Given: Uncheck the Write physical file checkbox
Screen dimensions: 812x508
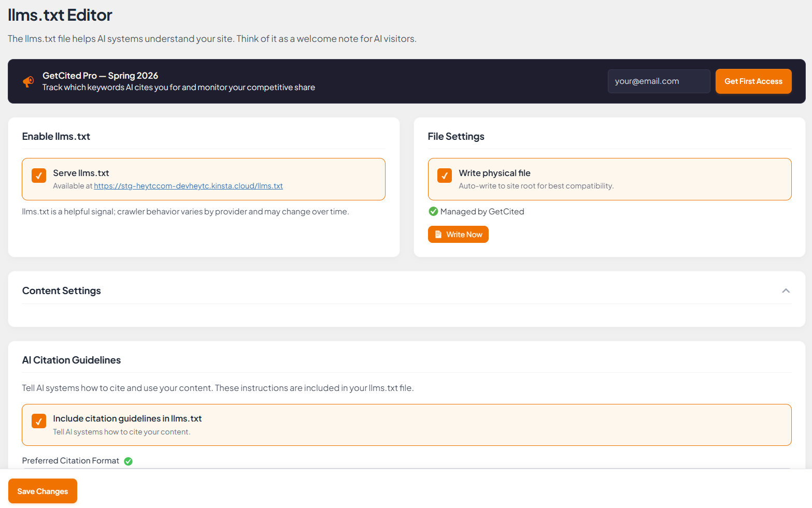Looking at the screenshot, I should tap(445, 176).
